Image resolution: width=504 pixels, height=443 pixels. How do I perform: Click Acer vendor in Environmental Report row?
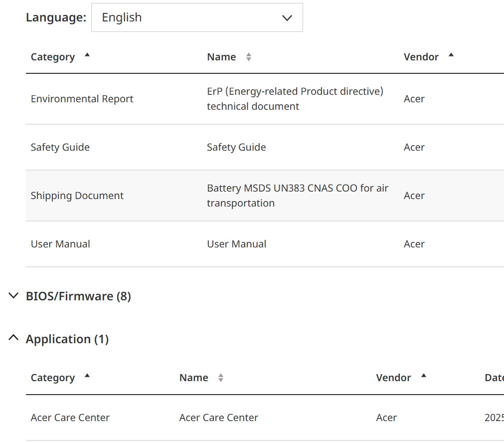(x=414, y=99)
